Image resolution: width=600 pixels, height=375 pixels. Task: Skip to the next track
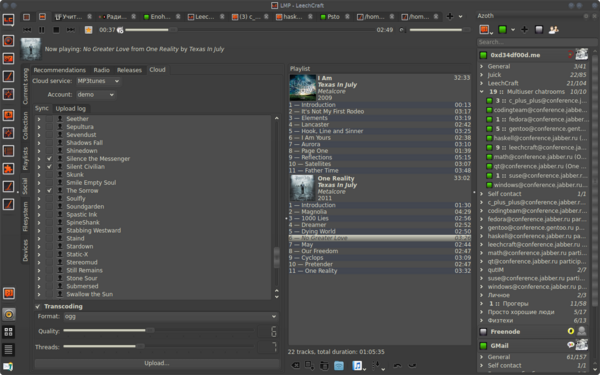70,30
